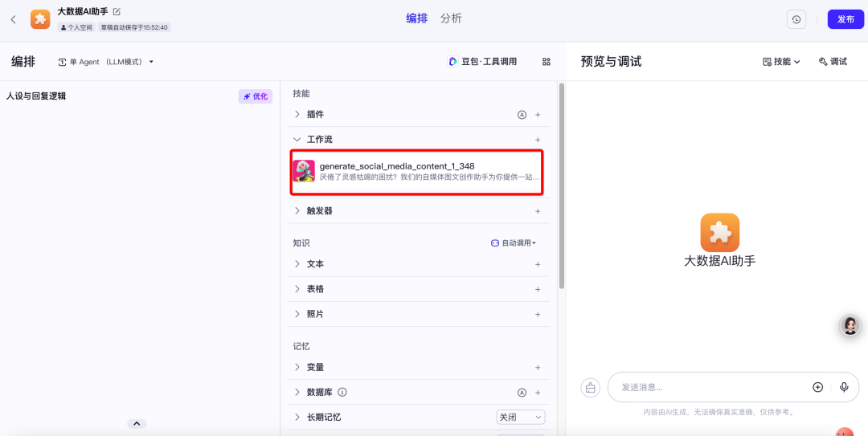The width and height of the screenshot is (868, 436).
Task: Click auto-add icon in 插件 row
Action: pos(522,115)
